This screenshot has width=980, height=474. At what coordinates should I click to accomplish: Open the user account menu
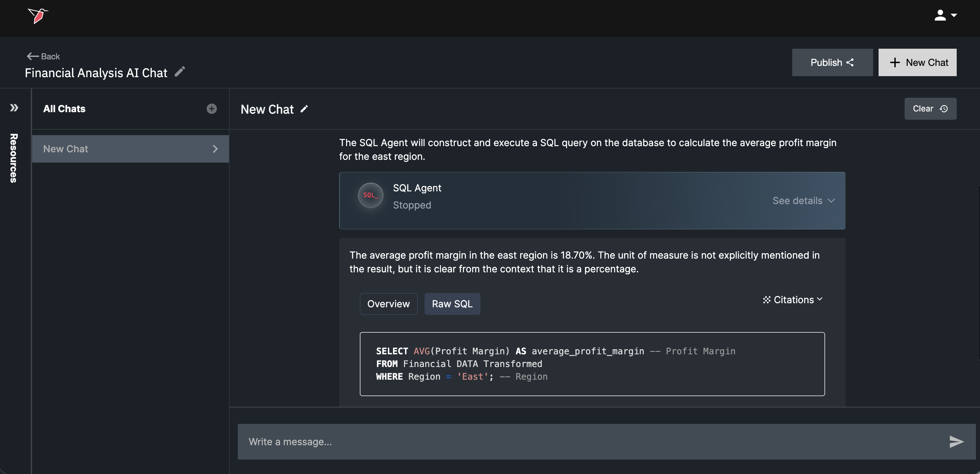tap(945, 16)
